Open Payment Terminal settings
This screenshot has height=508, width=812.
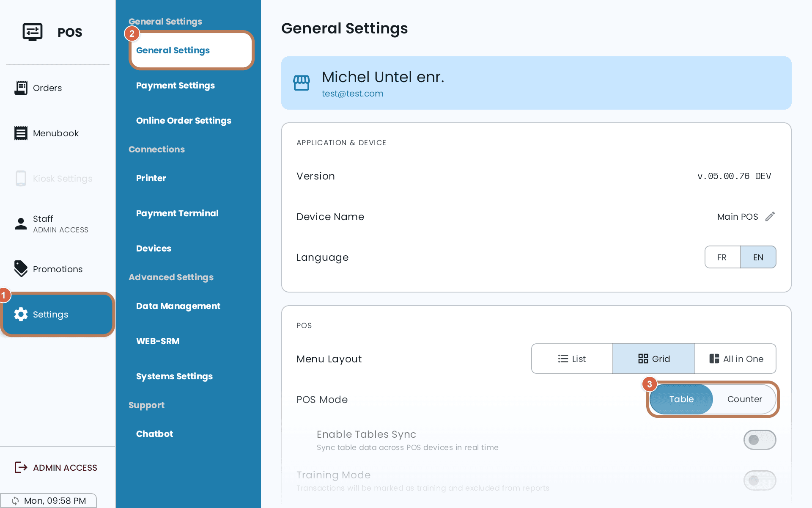177,213
